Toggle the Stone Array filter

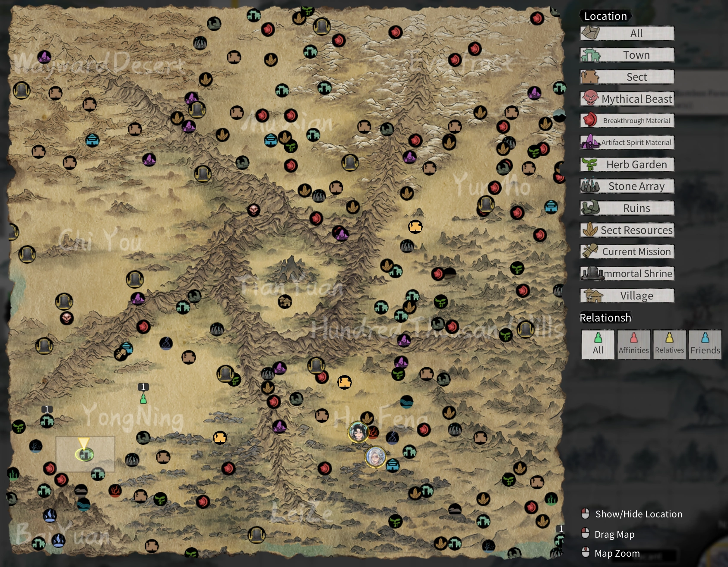pyautogui.click(x=627, y=186)
